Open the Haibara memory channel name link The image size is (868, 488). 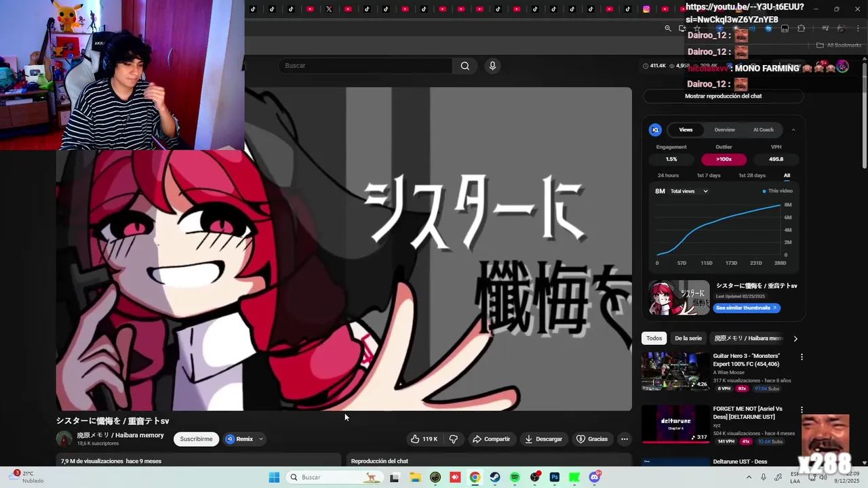[x=120, y=435]
